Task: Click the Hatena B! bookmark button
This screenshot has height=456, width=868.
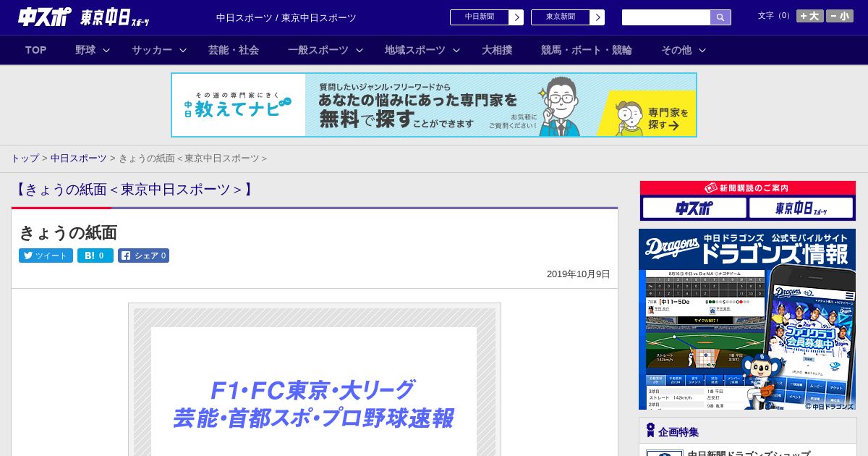Action: click(x=95, y=256)
